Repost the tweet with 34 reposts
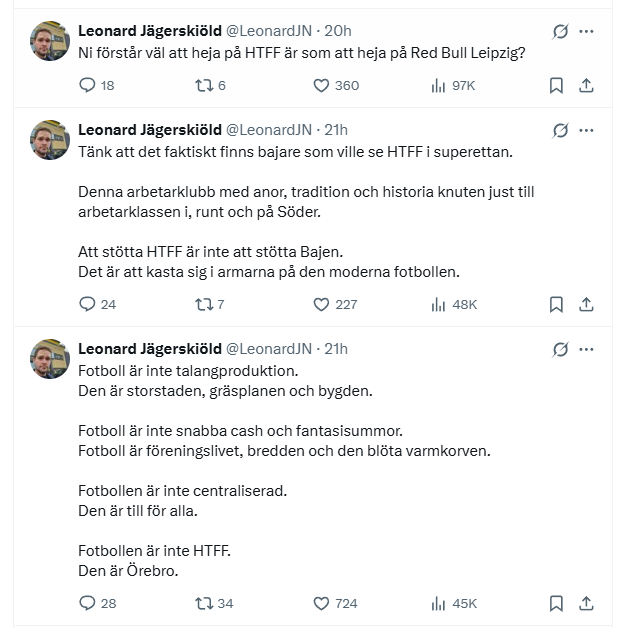The image size is (620, 628). [x=203, y=603]
